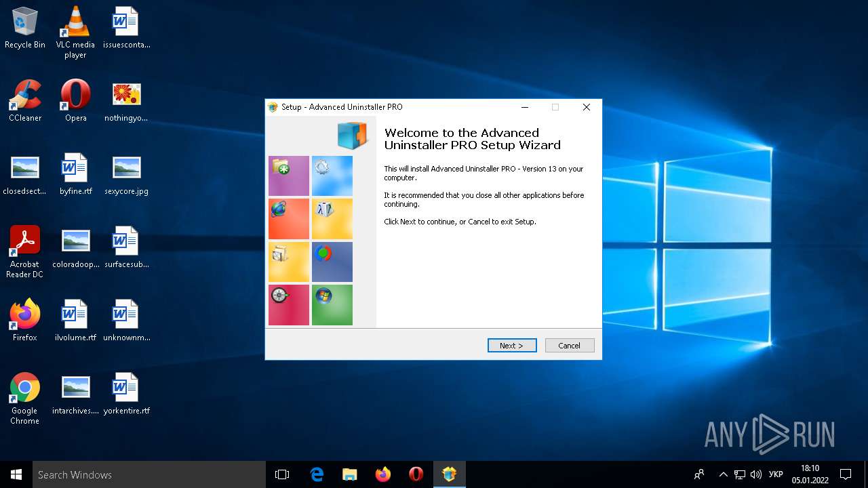Click the green Windows logo tile
The width and height of the screenshot is (868, 488).
(x=332, y=305)
